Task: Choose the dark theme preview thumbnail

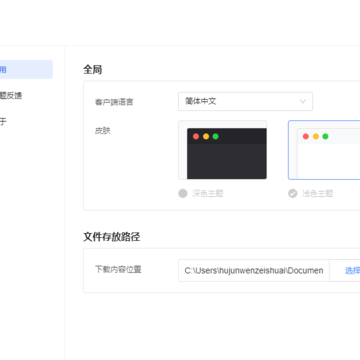Action: [x=223, y=150]
